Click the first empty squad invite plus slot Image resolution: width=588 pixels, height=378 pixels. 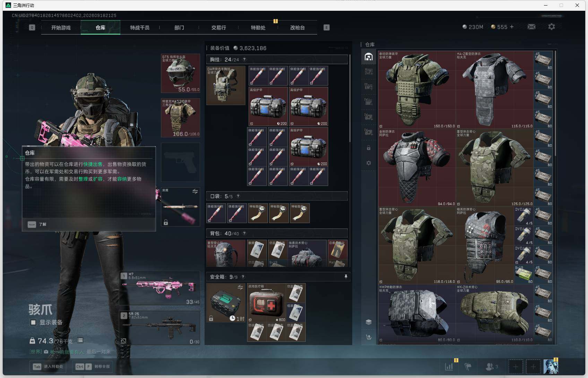pos(516,367)
